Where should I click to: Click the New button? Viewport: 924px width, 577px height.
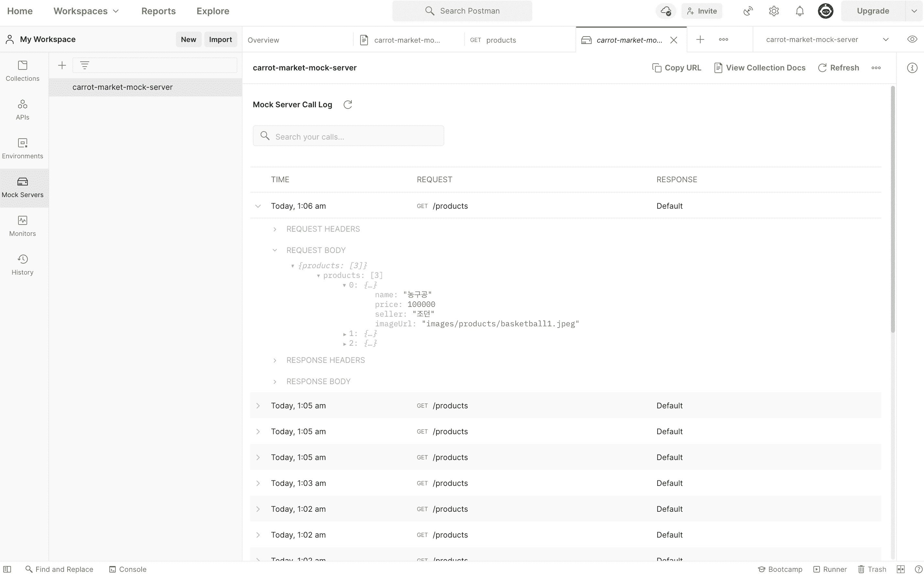[188, 39]
